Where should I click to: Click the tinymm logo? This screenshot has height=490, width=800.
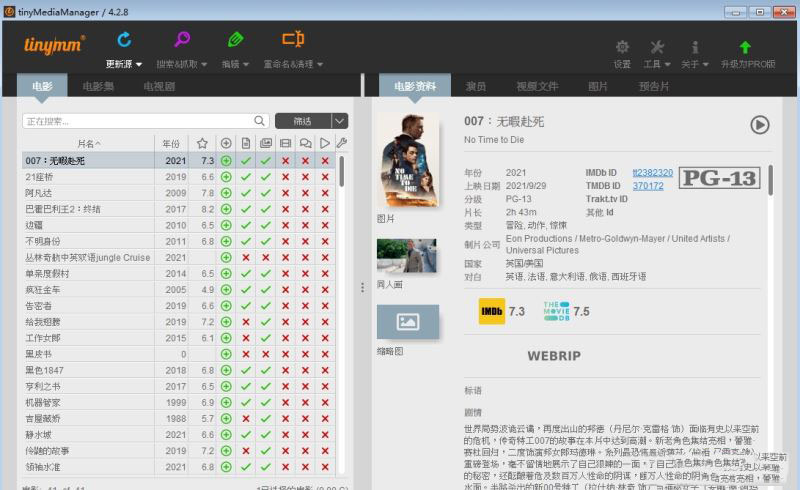coord(54,45)
